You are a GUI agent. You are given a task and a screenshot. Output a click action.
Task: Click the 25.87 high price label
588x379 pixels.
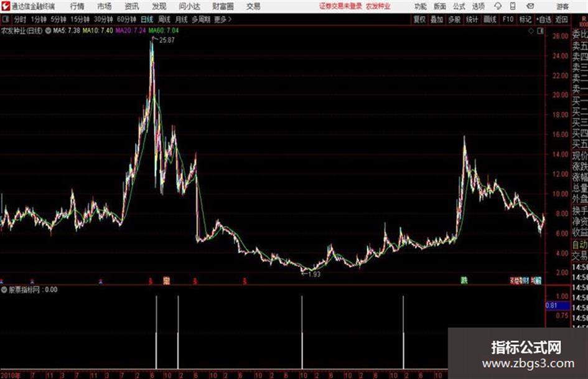(167, 40)
